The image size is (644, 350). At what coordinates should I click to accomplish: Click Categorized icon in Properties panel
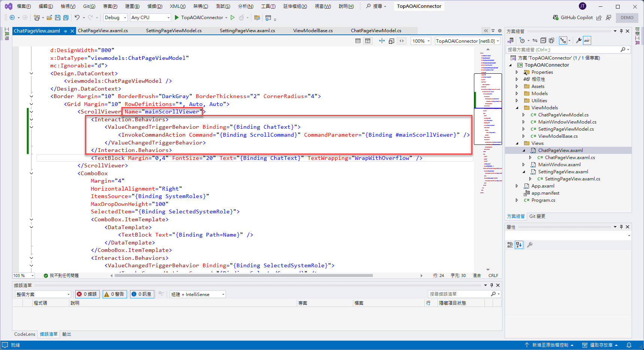click(510, 245)
